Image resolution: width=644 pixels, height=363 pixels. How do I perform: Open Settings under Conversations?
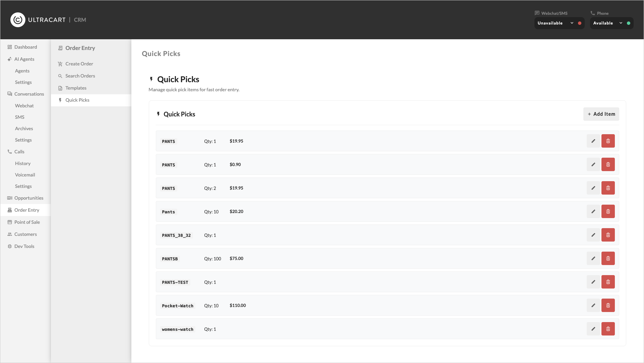pos(23,140)
